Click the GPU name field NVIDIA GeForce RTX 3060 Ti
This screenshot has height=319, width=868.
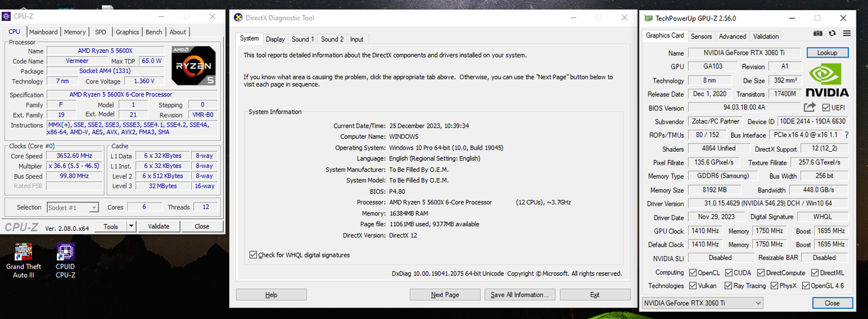(x=745, y=53)
